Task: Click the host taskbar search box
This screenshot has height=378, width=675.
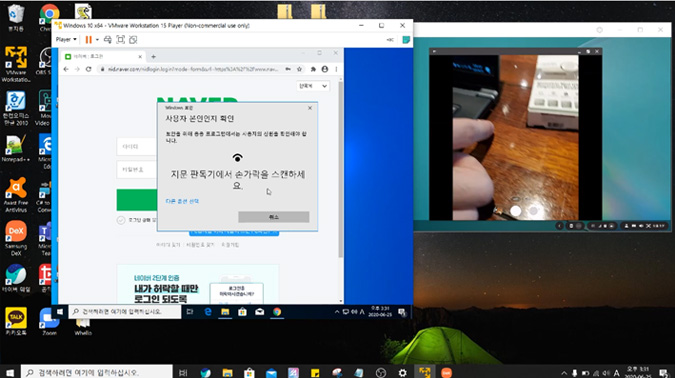Action: [97, 372]
